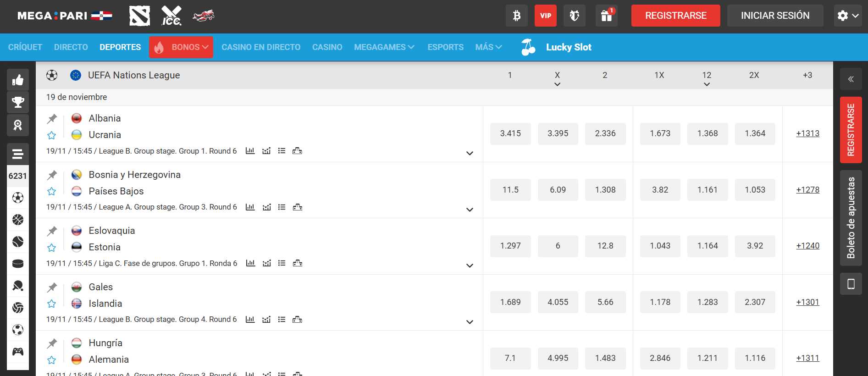Open the gift box with notification badge
868x376 pixels.
[x=607, y=16]
